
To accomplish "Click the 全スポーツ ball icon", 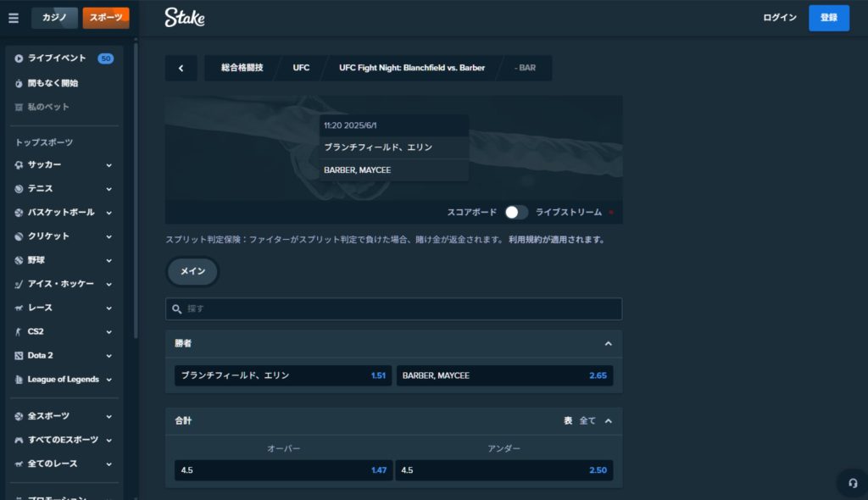I will click(x=19, y=416).
